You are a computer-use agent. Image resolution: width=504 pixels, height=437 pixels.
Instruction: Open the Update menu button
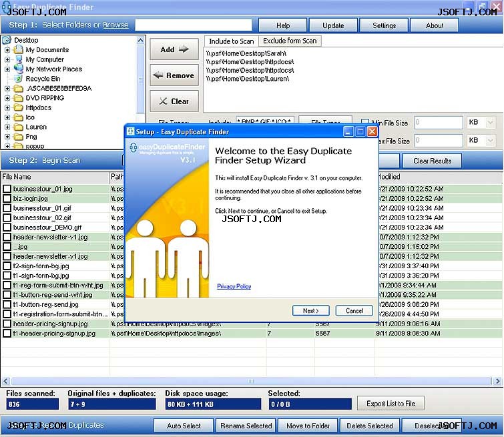(x=333, y=25)
